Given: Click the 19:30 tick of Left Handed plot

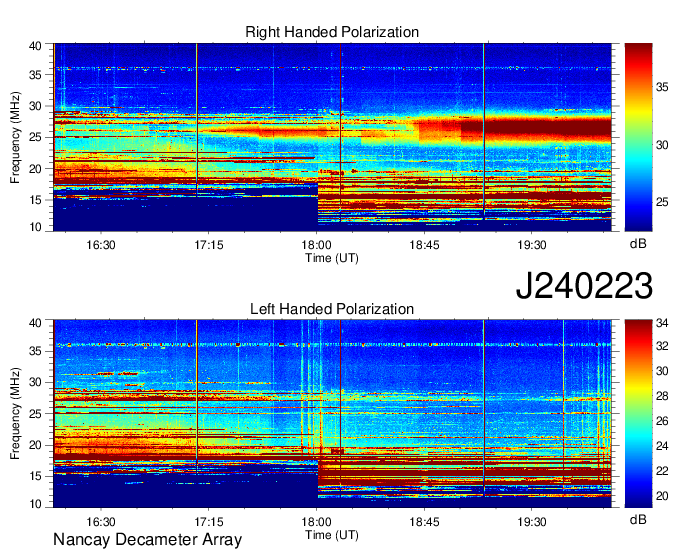Looking at the screenshot, I should point(532,522).
